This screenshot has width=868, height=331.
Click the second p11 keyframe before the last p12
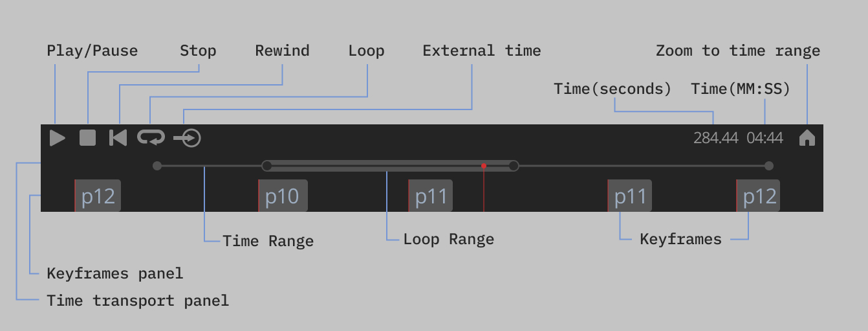(x=630, y=196)
